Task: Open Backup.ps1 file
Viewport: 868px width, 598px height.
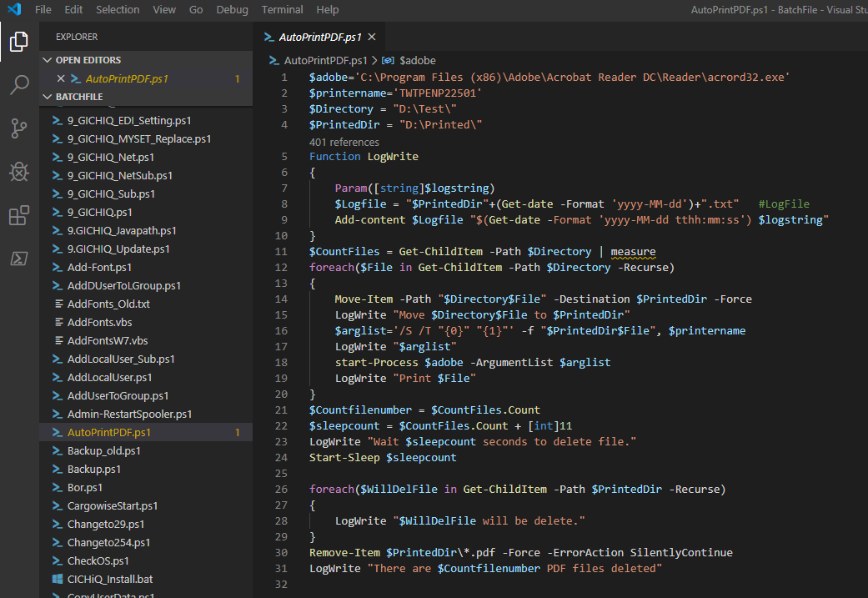Action: point(146,469)
